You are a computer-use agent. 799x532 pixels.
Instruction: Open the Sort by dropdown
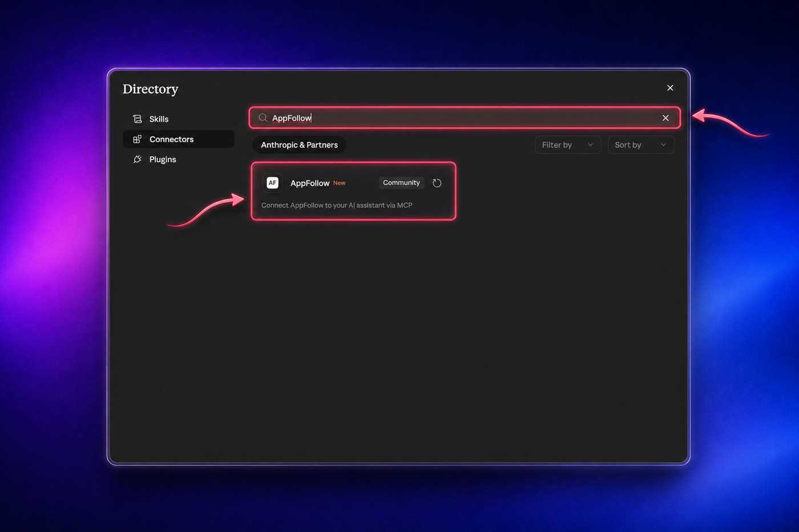641,145
